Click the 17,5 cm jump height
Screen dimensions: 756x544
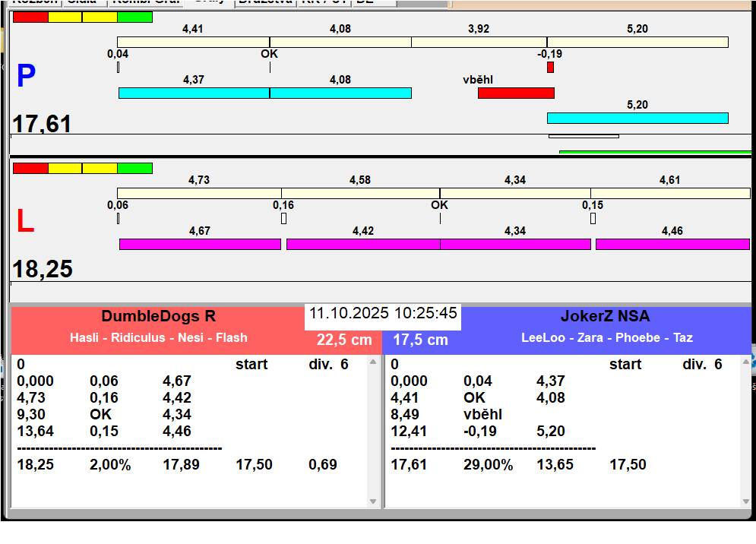tap(420, 340)
